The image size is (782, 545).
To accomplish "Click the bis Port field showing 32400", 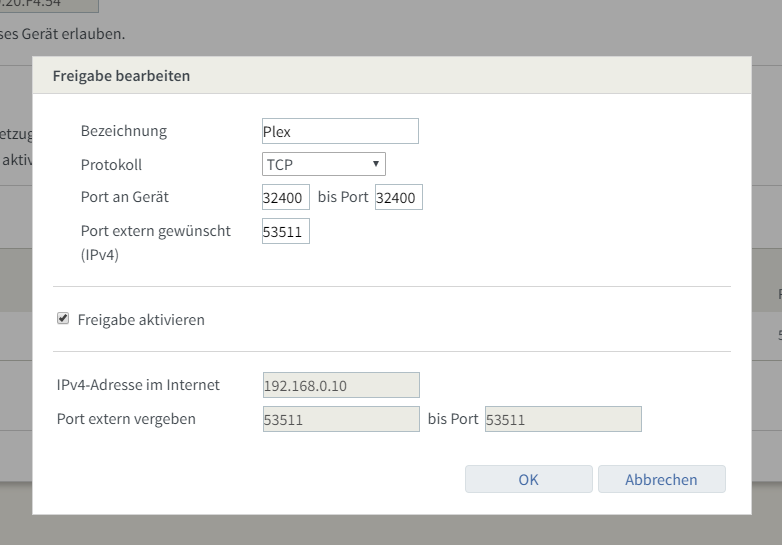I will [x=398, y=198].
